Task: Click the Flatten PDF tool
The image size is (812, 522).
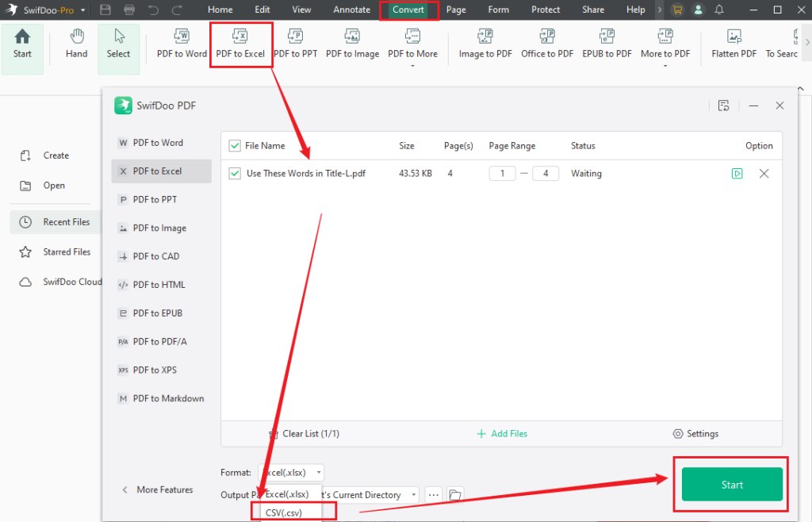Action: (733, 44)
